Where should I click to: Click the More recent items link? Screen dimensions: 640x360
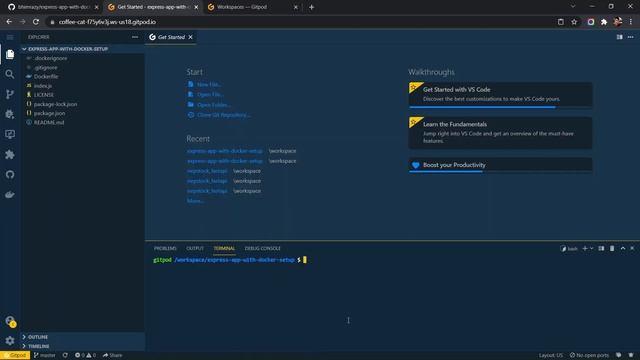click(195, 201)
